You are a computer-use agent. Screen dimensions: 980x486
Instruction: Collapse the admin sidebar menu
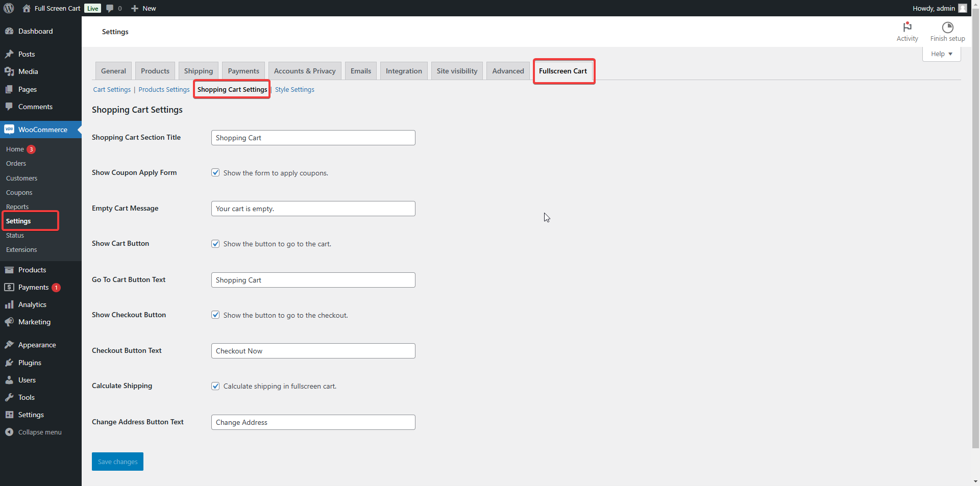(x=39, y=432)
